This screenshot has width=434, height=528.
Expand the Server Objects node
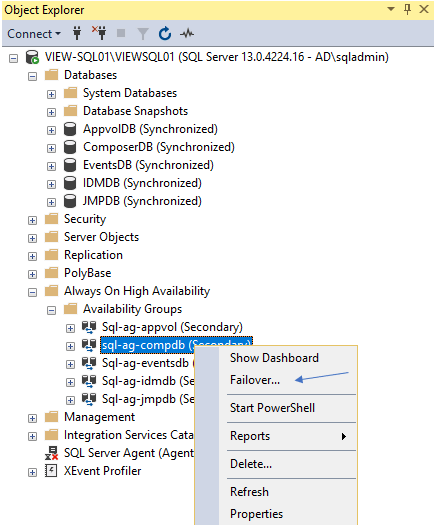tap(32, 238)
